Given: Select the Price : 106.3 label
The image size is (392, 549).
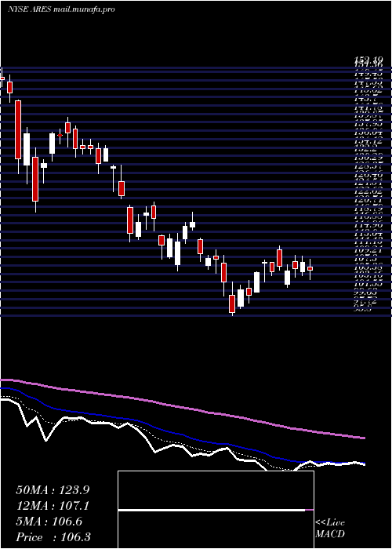Looking at the screenshot, I should coord(53,537).
